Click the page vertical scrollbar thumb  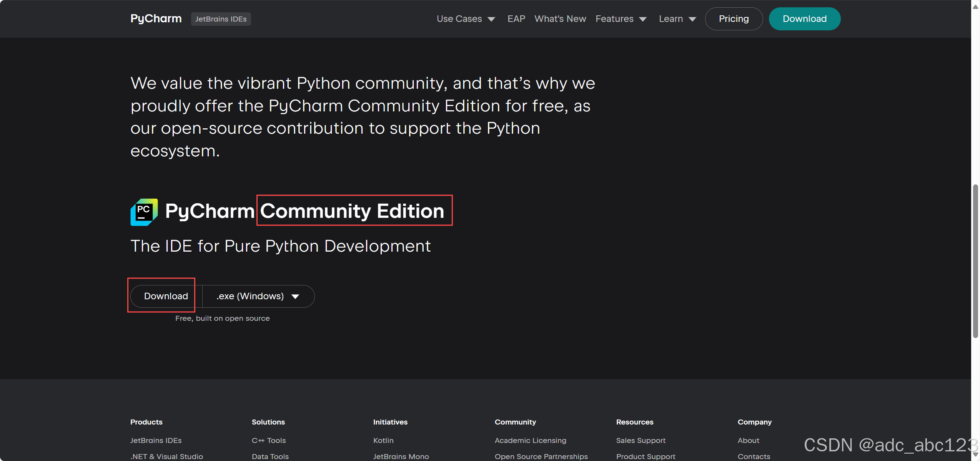click(975, 261)
